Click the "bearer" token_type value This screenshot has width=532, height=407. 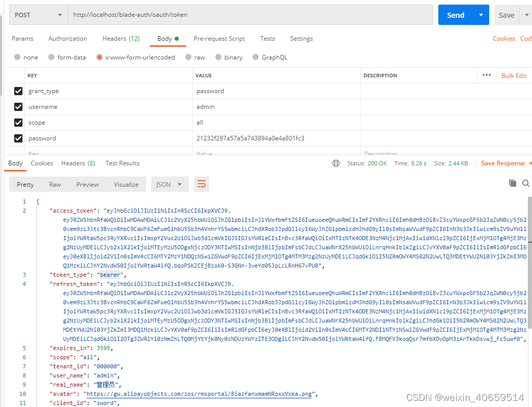(x=109, y=275)
